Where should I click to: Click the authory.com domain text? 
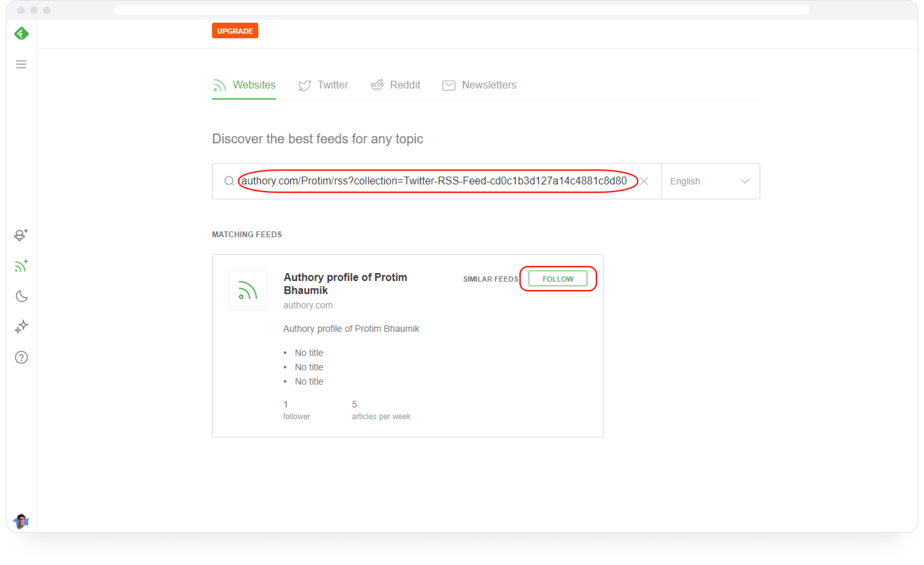tap(308, 305)
